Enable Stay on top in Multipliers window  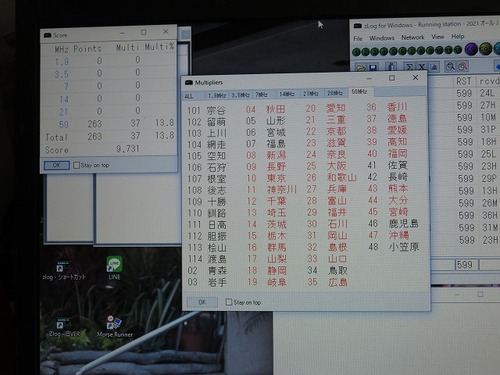229,302
